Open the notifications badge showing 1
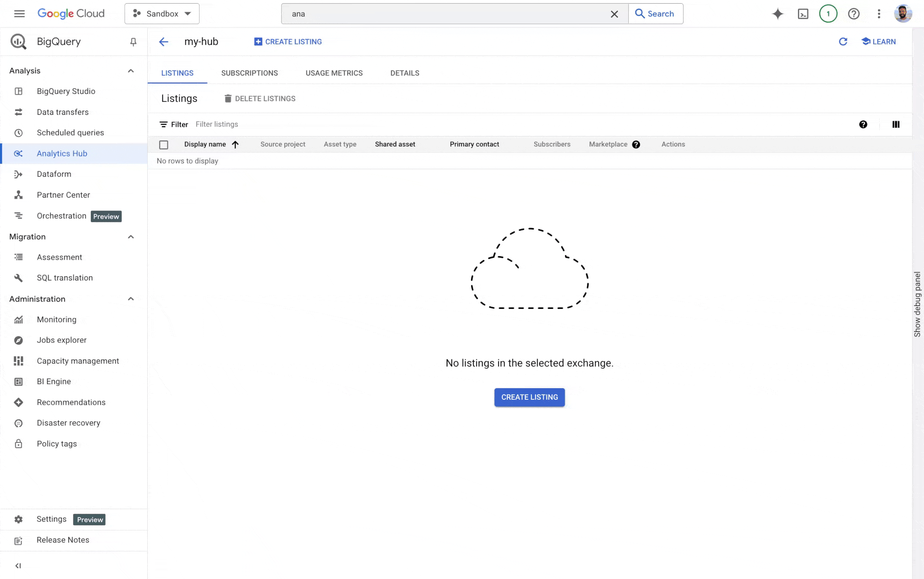924x579 pixels. coord(828,14)
